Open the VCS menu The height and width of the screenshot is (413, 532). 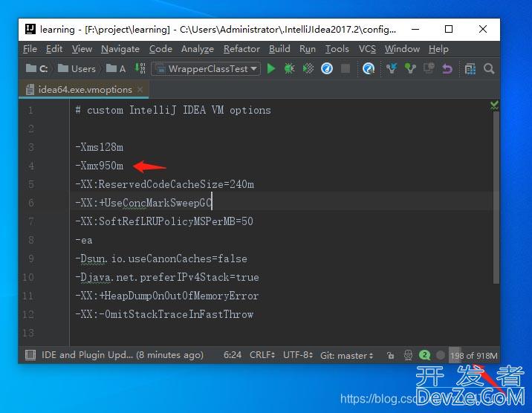click(367, 49)
